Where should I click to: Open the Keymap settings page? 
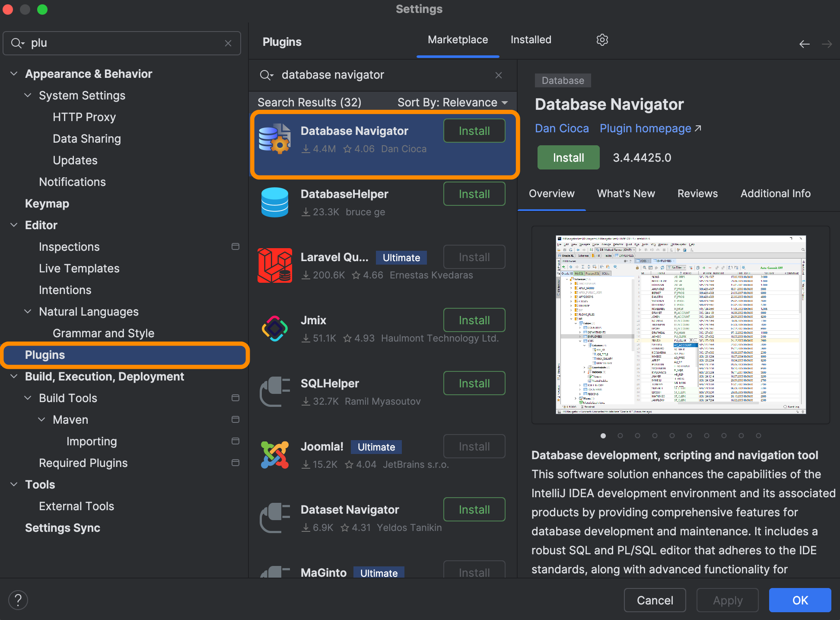tap(47, 204)
